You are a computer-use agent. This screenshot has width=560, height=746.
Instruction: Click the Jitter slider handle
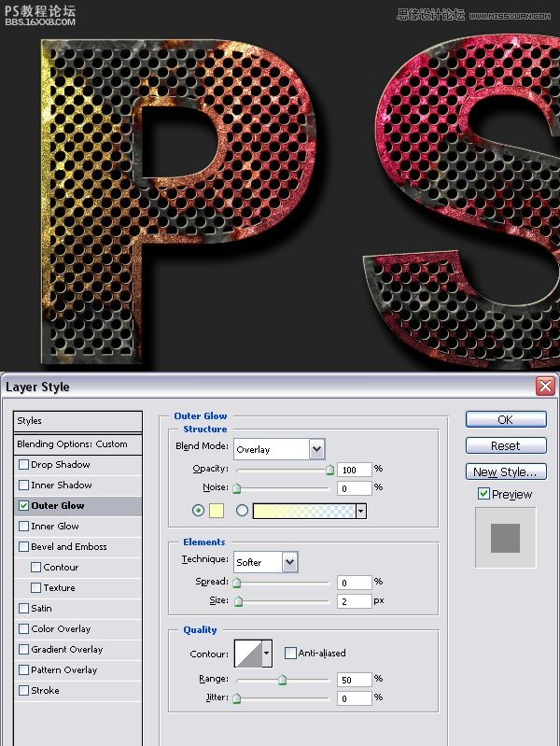click(x=236, y=698)
